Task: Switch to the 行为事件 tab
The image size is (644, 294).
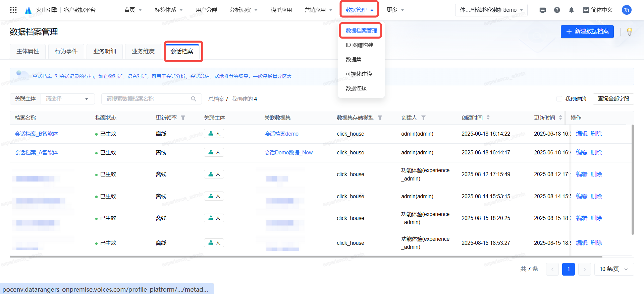Action: point(66,51)
